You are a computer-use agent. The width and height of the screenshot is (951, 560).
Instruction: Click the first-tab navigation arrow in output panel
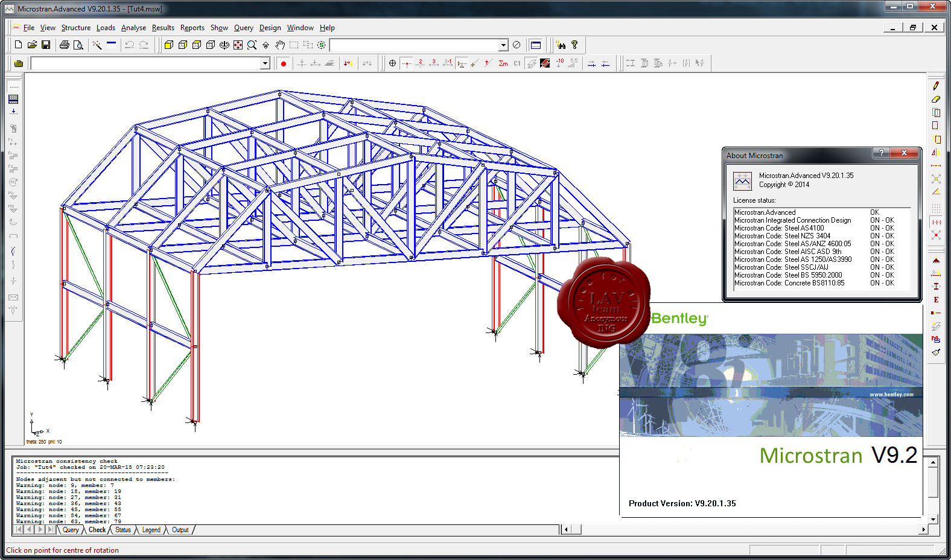[x=19, y=530]
